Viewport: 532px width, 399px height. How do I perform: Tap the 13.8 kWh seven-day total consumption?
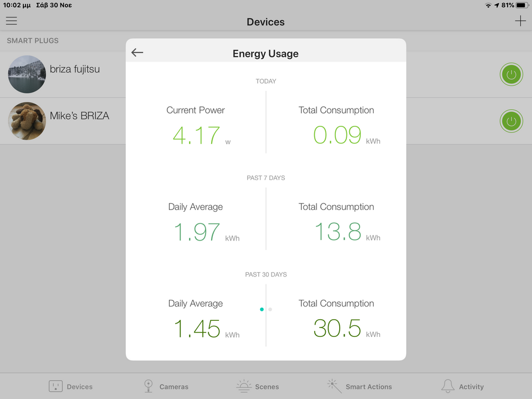347,232
